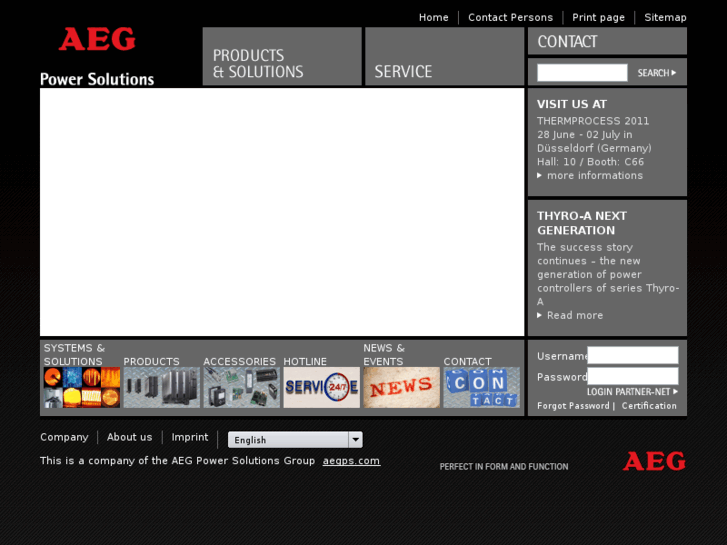Open the Imprint footer link
727x545 pixels.
pyautogui.click(x=190, y=437)
